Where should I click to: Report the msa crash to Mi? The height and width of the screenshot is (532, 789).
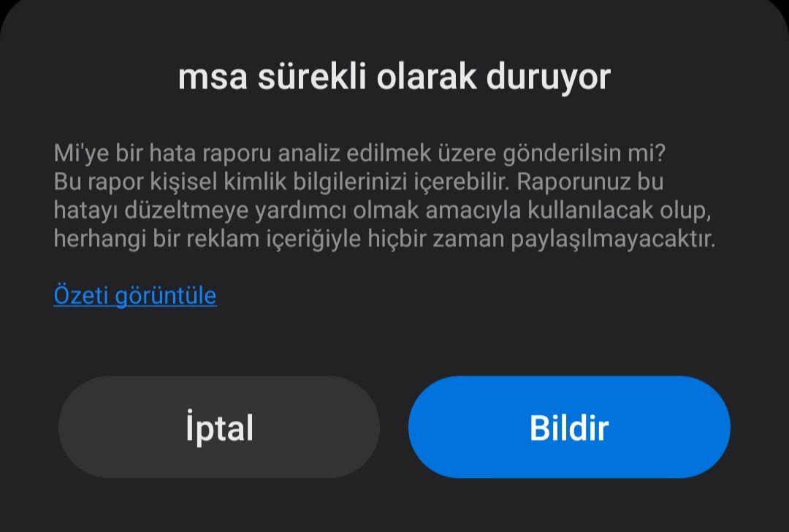(569, 427)
